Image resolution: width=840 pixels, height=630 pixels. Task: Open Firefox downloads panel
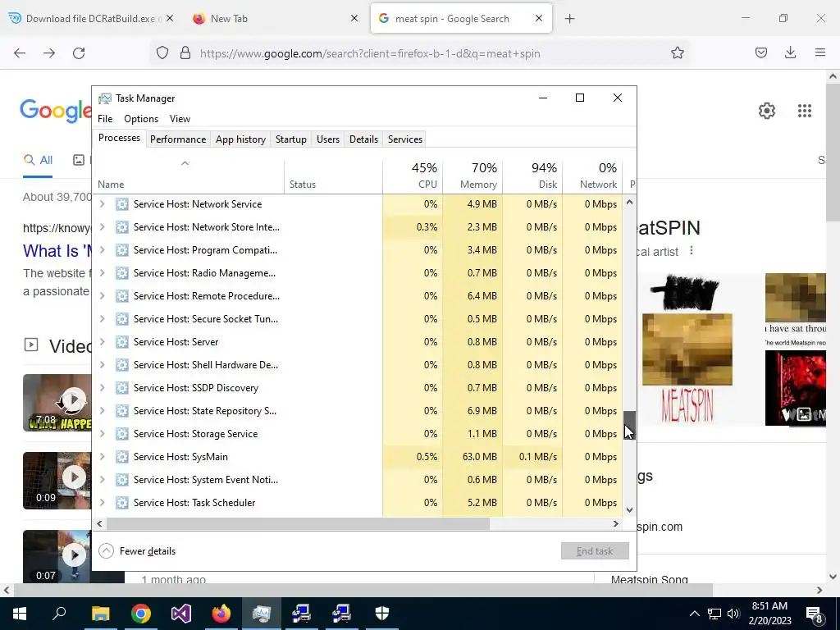pyautogui.click(x=790, y=53)
